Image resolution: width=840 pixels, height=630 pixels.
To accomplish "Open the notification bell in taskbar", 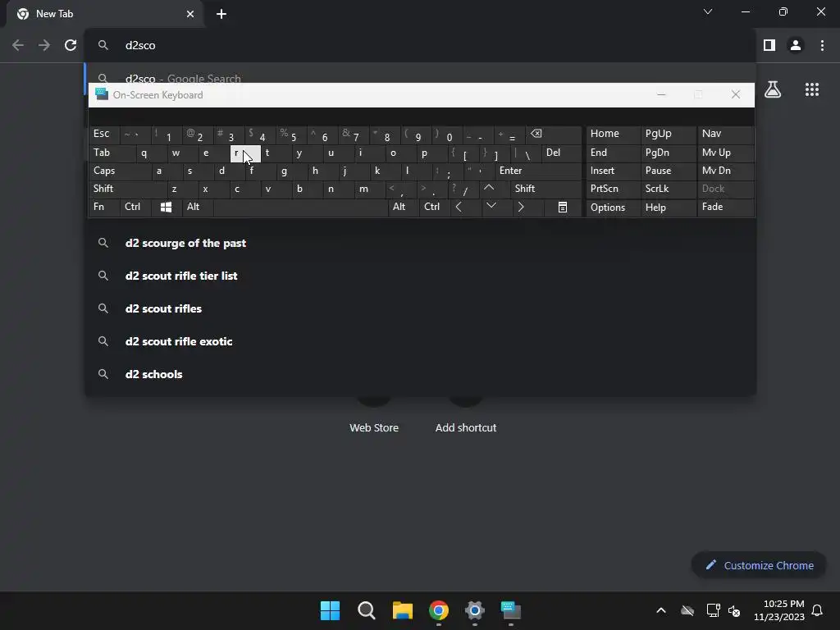I will coord(818,610).
